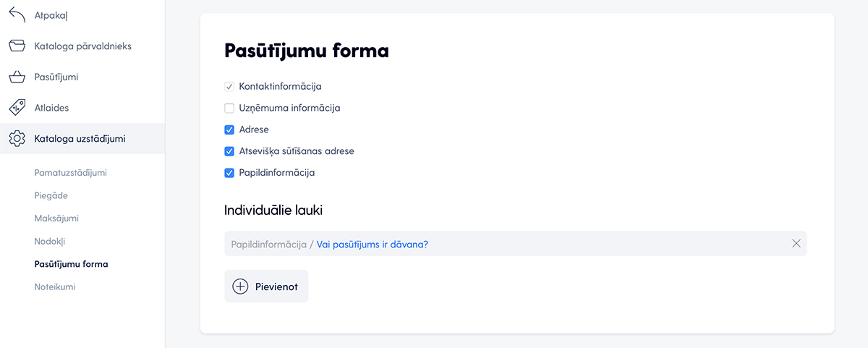868x348 pixels.
Task: Click the plus circle icon on Pievienot
Action: pyautogui.click(x=240, y=287)
